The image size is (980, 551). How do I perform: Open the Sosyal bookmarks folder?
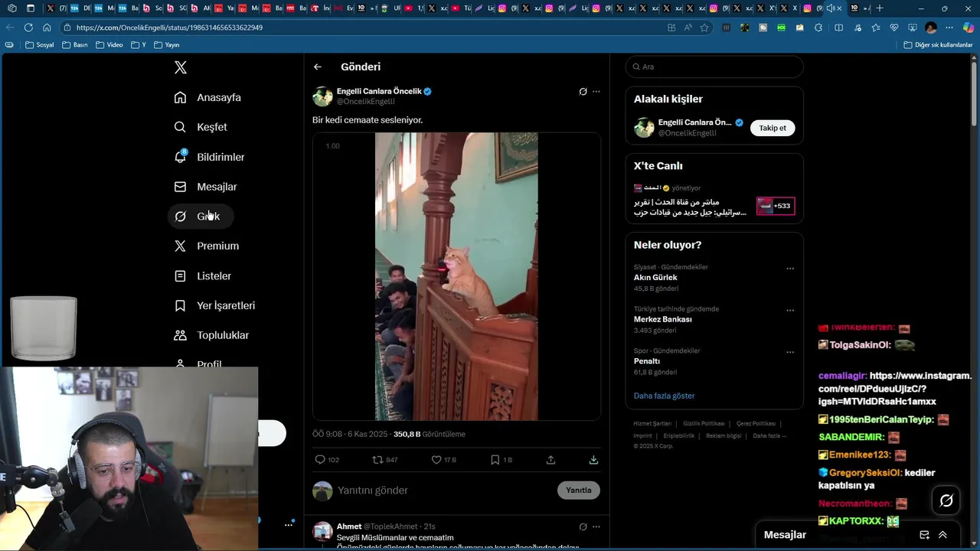pos(40,45)
